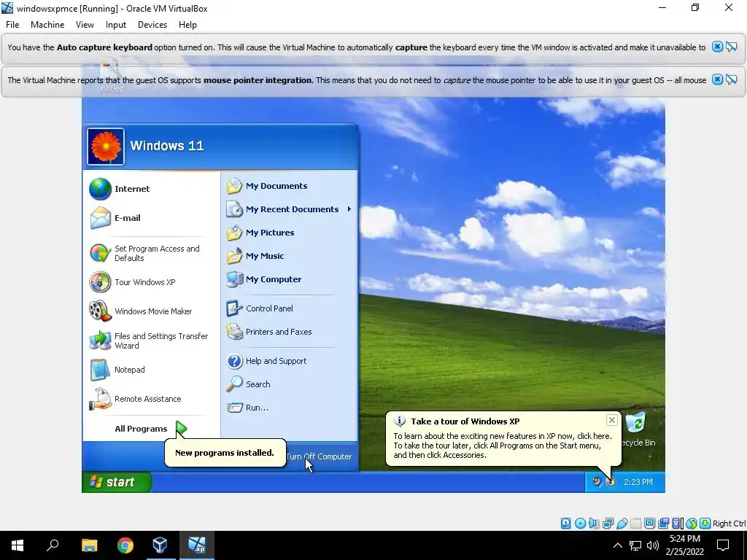The image size is (747, 560).
Task: Suppress the Auto capture keyboard message permanently
Action: 732,47
